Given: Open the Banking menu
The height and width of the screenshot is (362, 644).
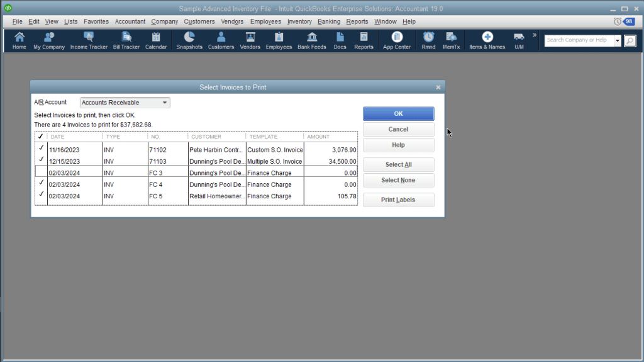Looking at the screenshot, I should (x=329, y=21).
